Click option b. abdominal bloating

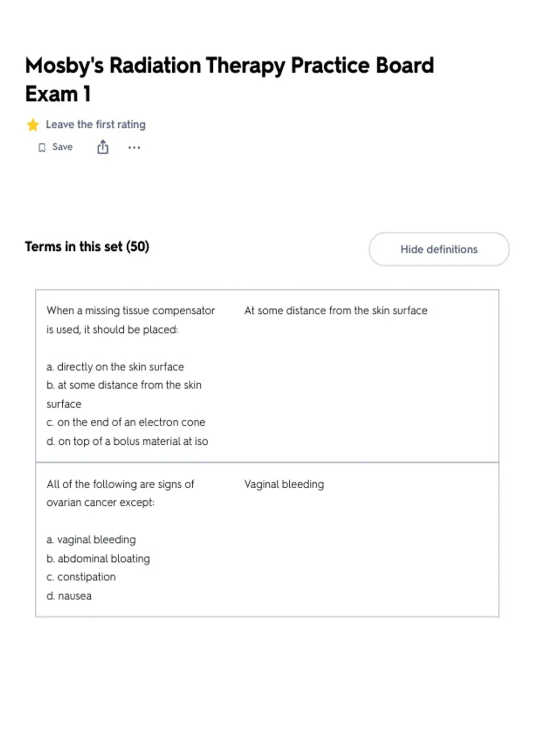(x=98, y=559)
